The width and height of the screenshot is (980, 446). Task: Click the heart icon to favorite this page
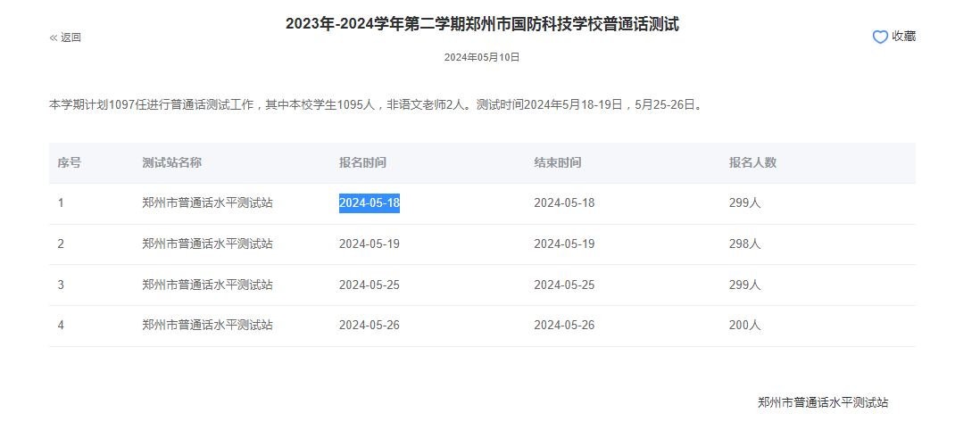tap(880, 37)
